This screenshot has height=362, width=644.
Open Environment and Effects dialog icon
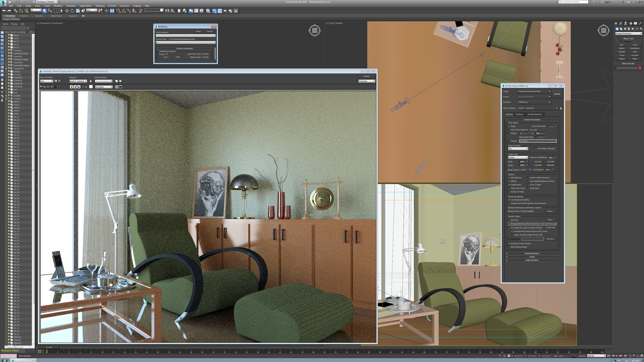120,81
